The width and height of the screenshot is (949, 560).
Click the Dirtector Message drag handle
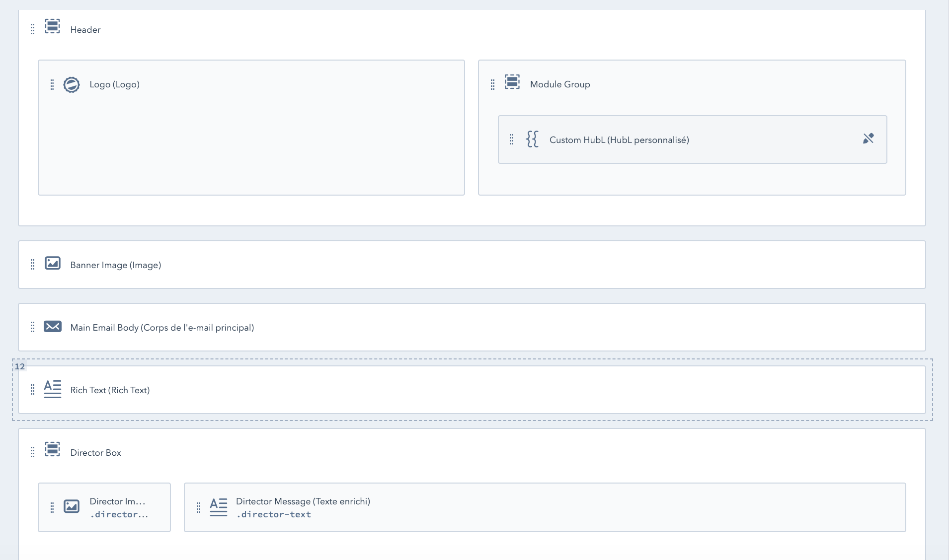point(199,507)
